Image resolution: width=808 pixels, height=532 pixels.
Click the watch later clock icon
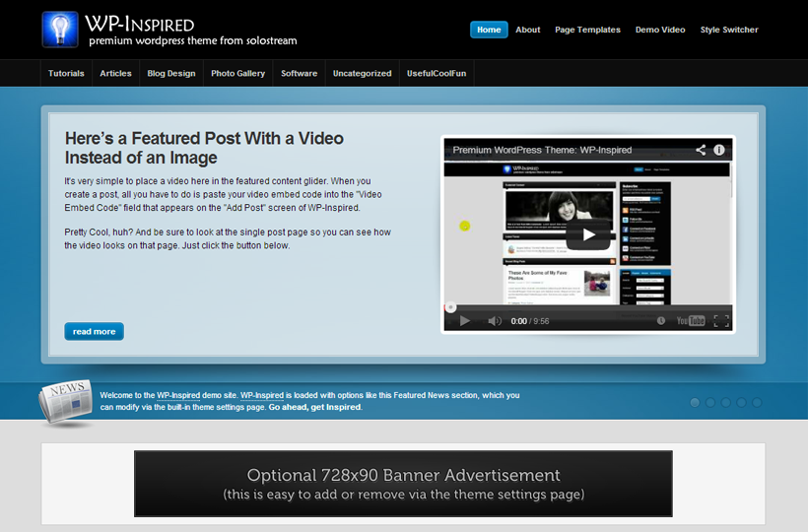660,321
